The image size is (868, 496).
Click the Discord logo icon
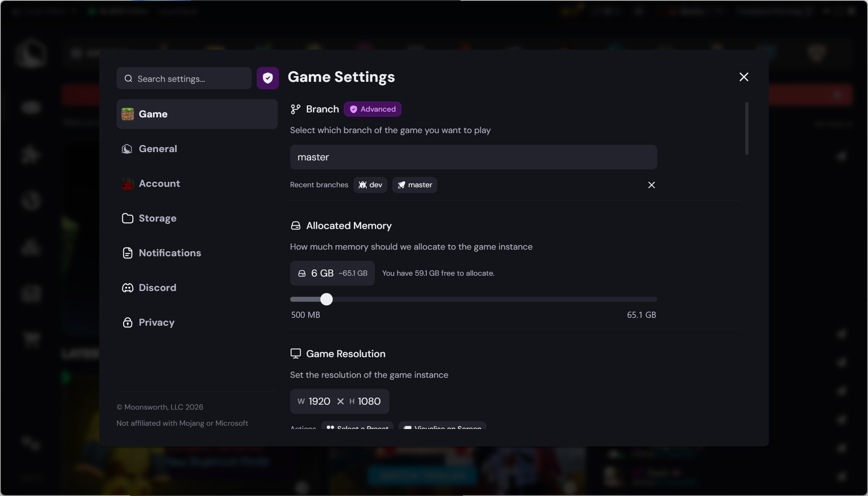[x=128, y=288]
